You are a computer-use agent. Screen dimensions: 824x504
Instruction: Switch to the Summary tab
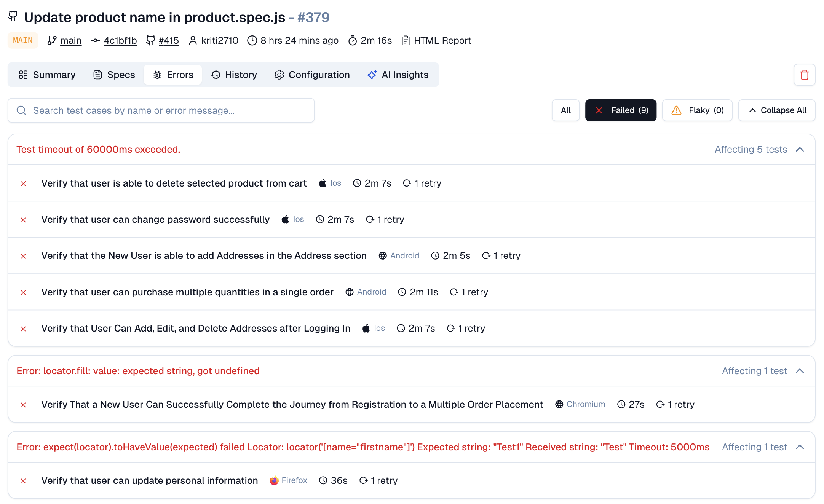47,75
